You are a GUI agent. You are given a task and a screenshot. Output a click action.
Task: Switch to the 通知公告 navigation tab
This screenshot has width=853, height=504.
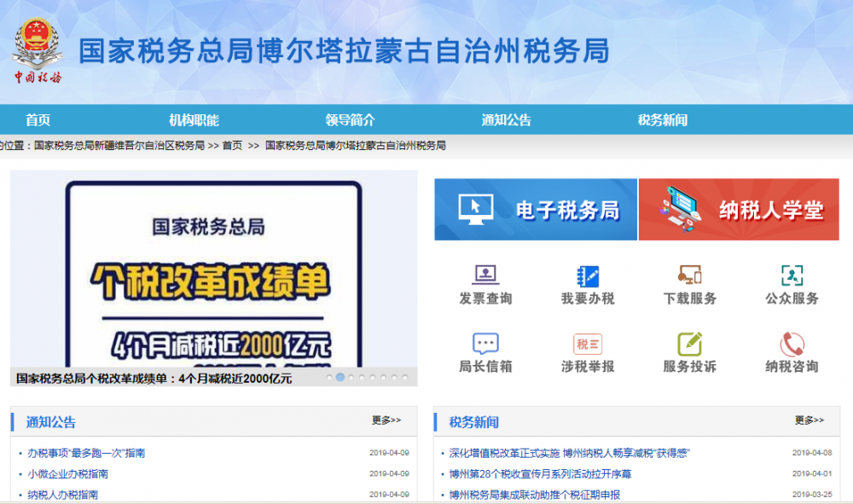point(504,119)
